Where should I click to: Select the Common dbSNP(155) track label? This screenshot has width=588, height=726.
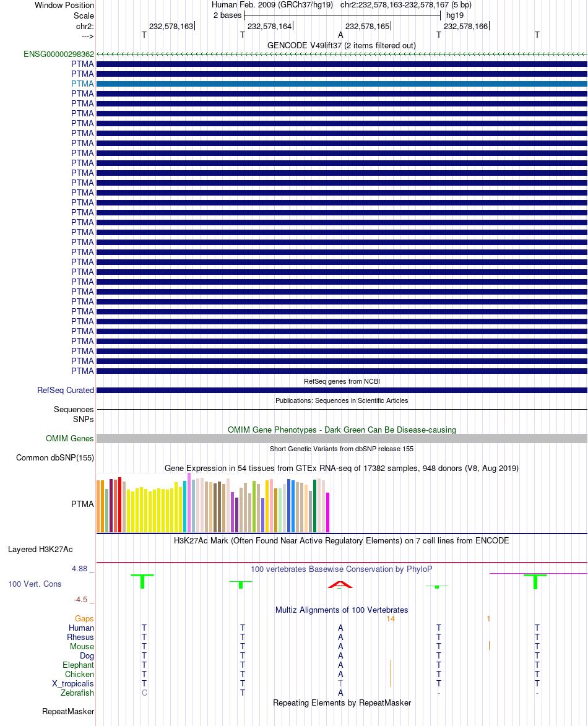point(55,457)
